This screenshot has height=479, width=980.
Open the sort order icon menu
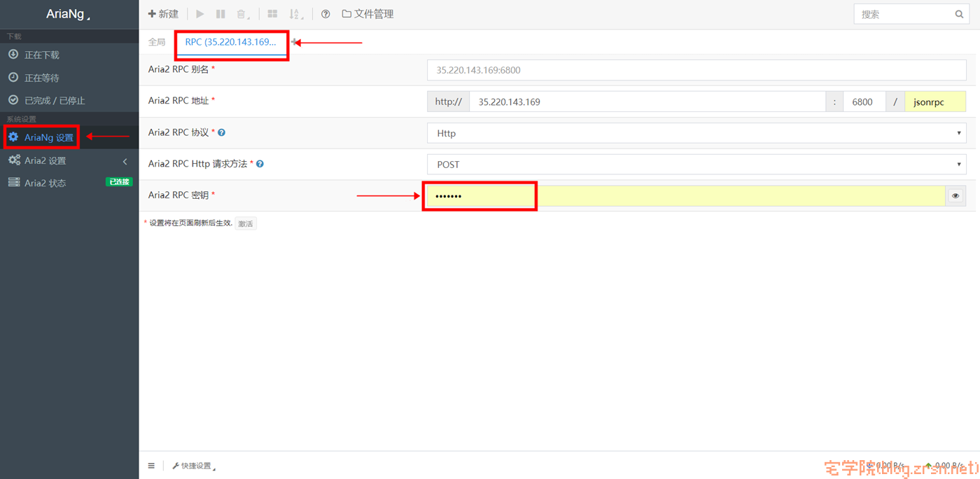296,14
